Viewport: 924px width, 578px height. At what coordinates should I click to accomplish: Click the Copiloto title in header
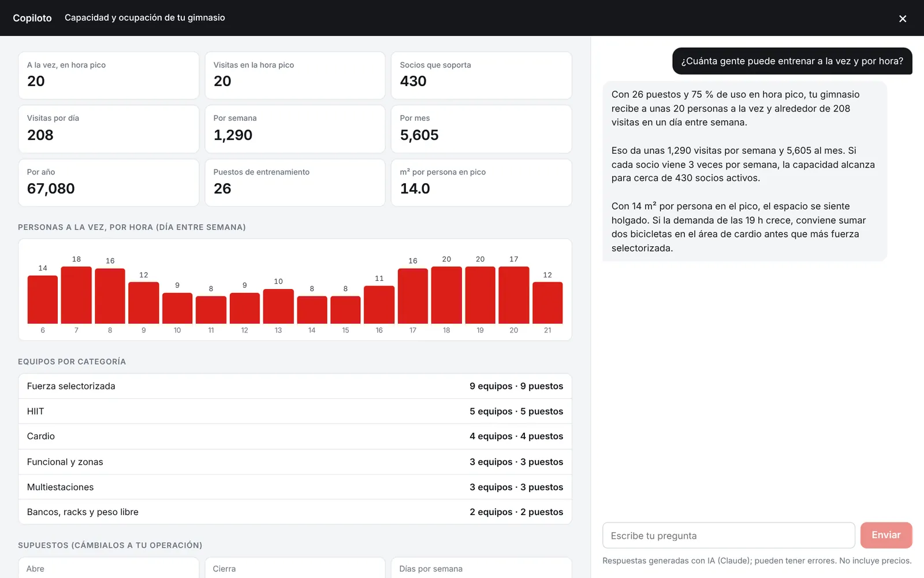pyautogui.click(x=32, y=18)
